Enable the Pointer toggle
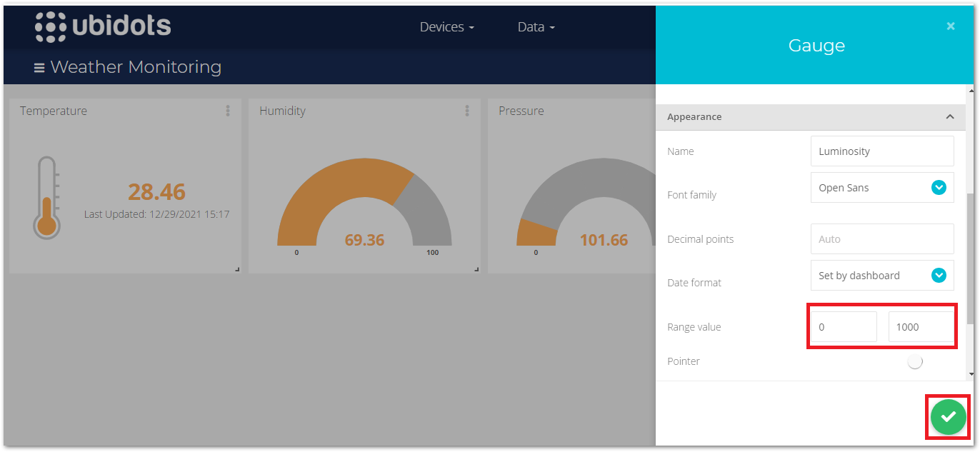This screenshot has height=452, width=980. click(x=915, y=362)
